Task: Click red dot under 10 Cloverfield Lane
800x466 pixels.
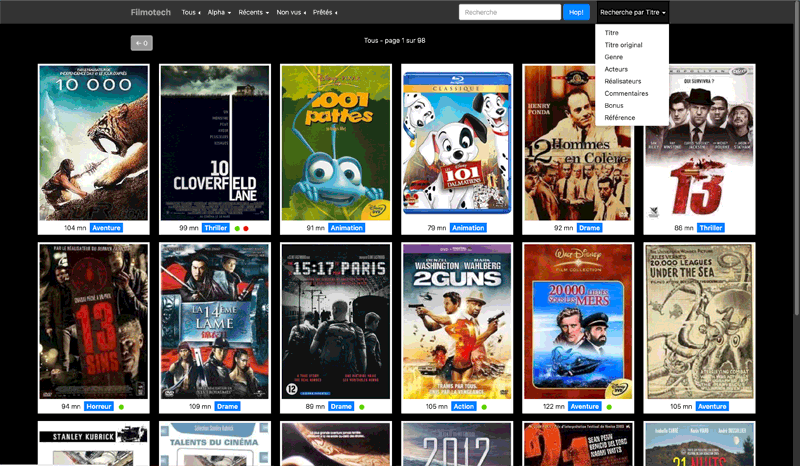Action: (246, 229)
